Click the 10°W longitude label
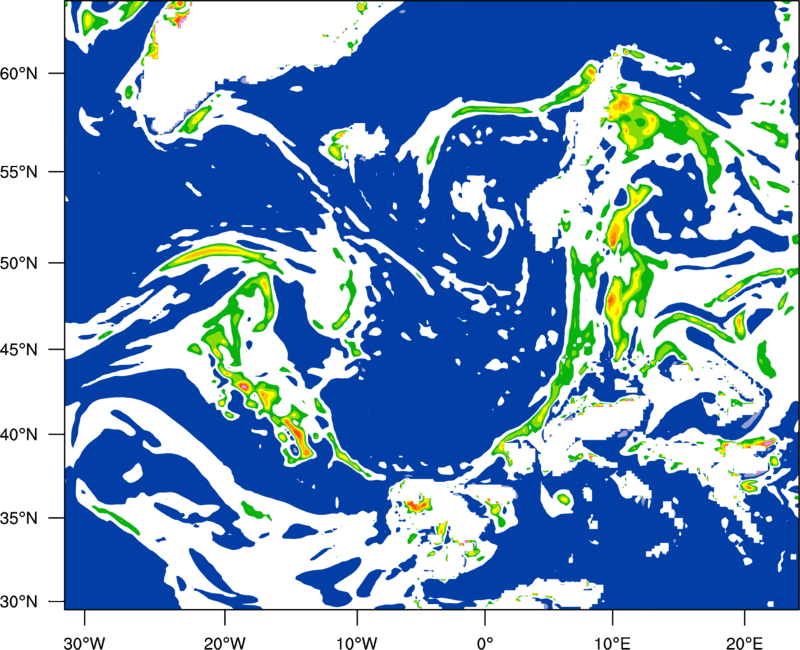Image resolution: width=800 pixels, height=650 pixels. [x=357, y=643]
